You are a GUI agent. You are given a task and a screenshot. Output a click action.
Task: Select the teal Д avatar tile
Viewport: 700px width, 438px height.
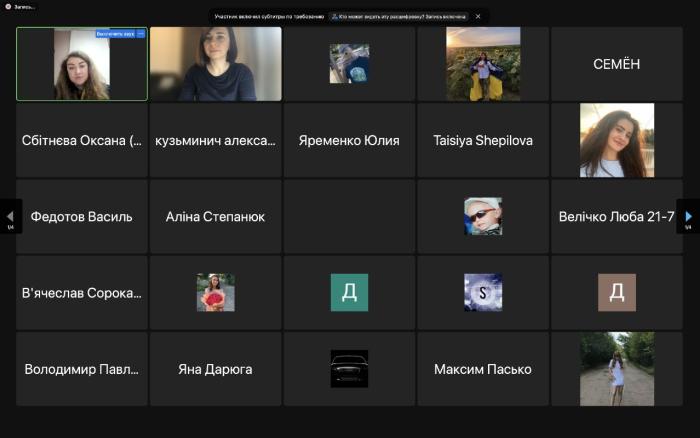click(x=349, y=293)
